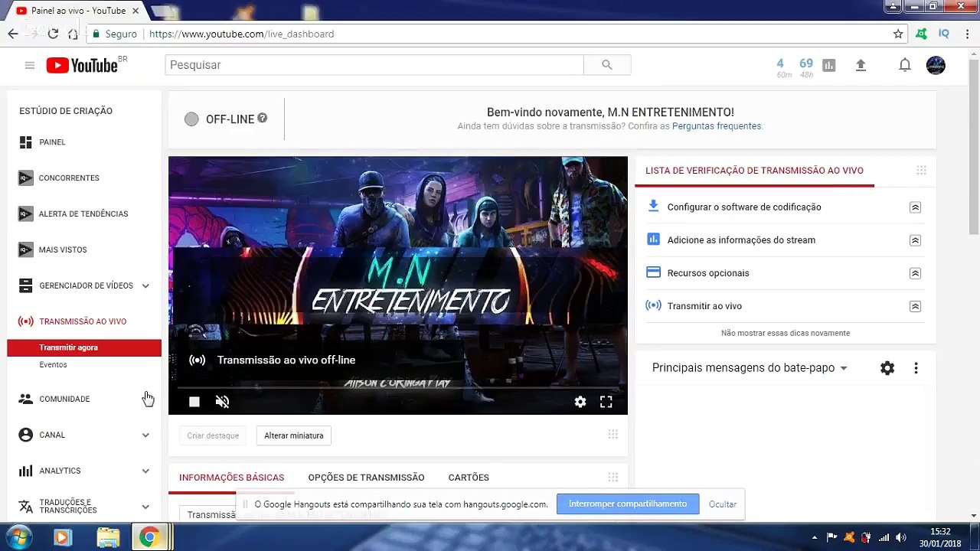
Task: Open chat three-dot options menu
Action: [916, 368]
